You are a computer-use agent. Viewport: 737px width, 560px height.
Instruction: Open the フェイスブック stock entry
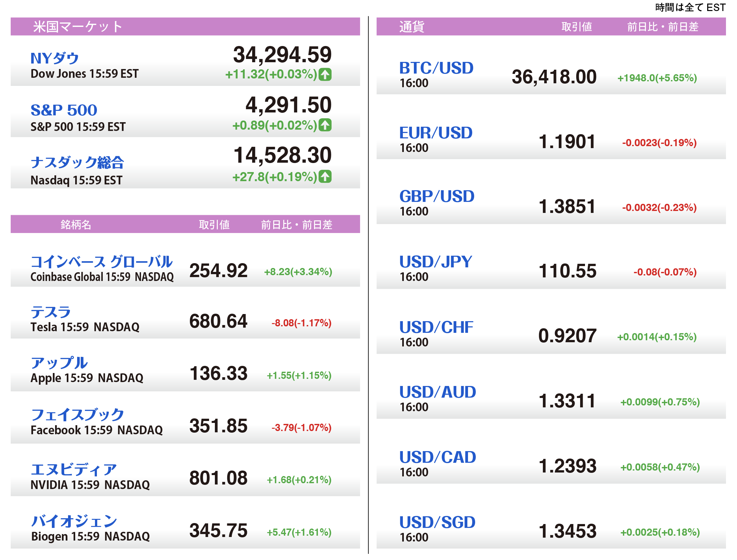[x=77, y=415]
